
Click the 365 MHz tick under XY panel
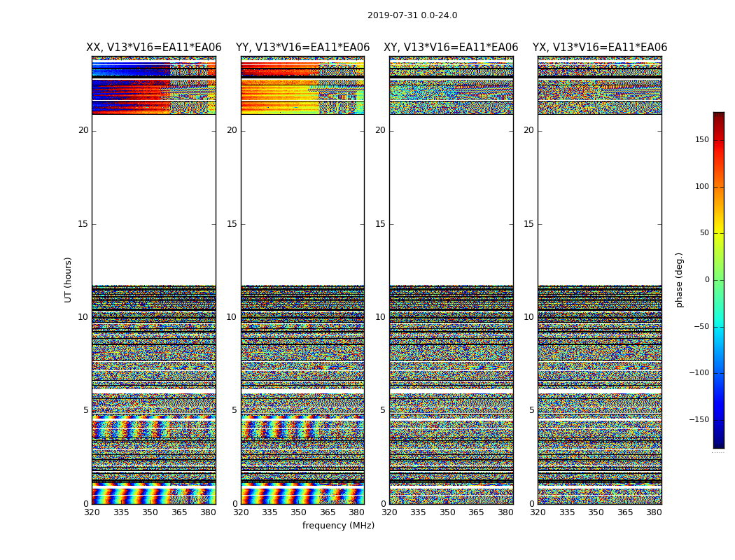click(x=476, y=512)
